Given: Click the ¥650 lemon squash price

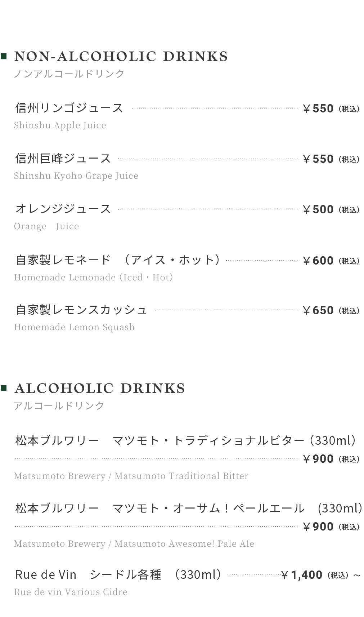Looking at the screenshot, I should 318,310.
